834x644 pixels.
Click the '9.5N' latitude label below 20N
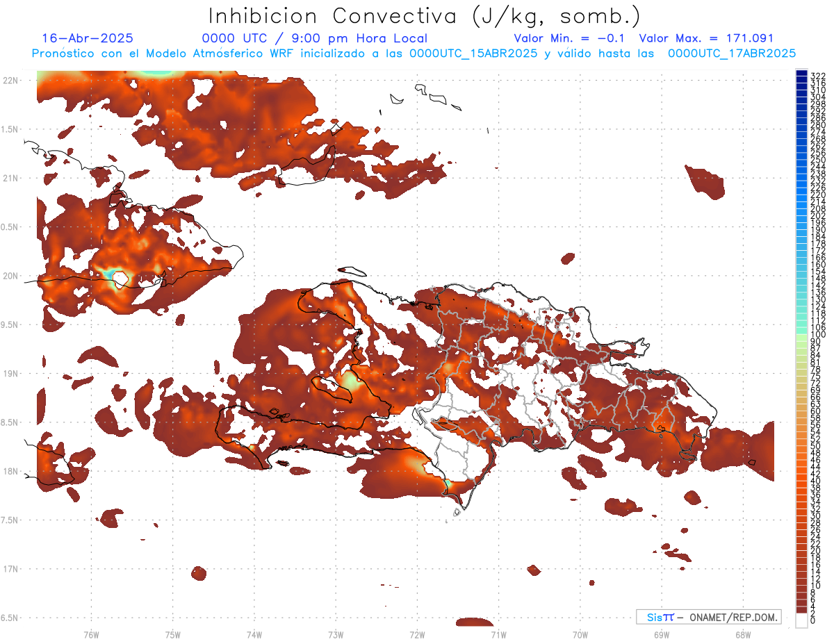point(10,324)
